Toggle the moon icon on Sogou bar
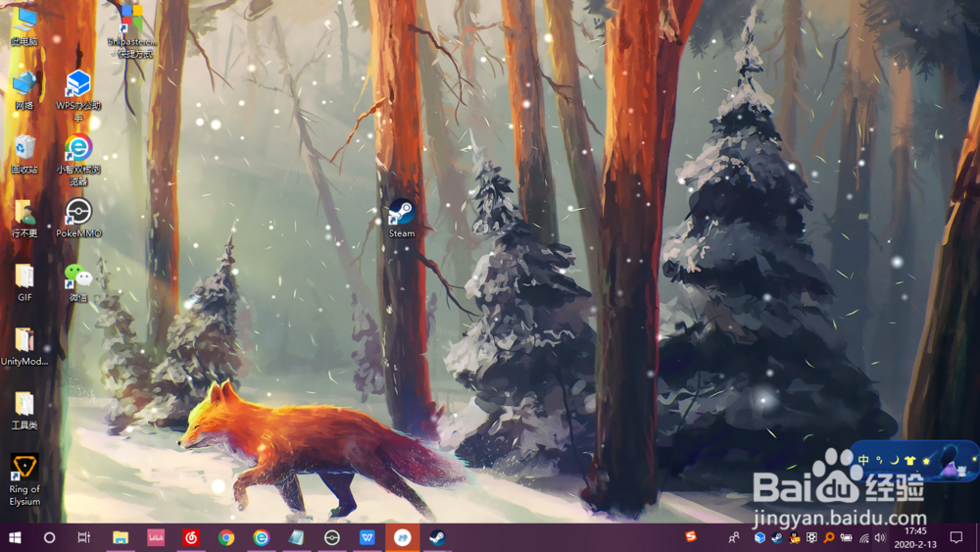Image resolution: width=980 pixels, height=552 pixels. click(x=895, y=460)
